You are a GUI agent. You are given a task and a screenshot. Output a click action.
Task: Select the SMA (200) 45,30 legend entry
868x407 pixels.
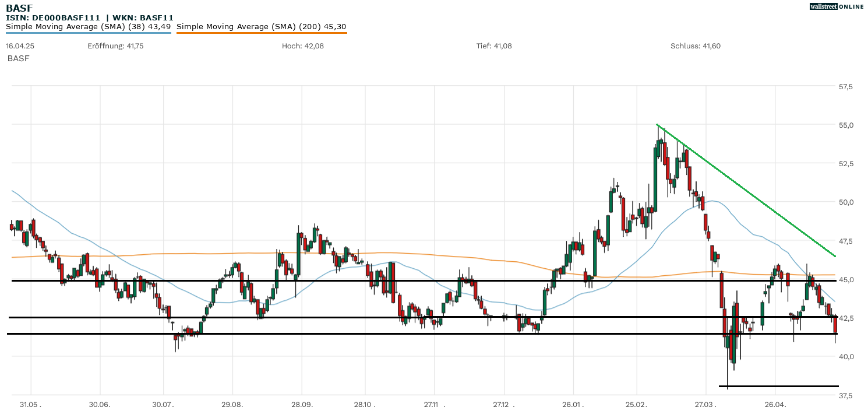262,26
